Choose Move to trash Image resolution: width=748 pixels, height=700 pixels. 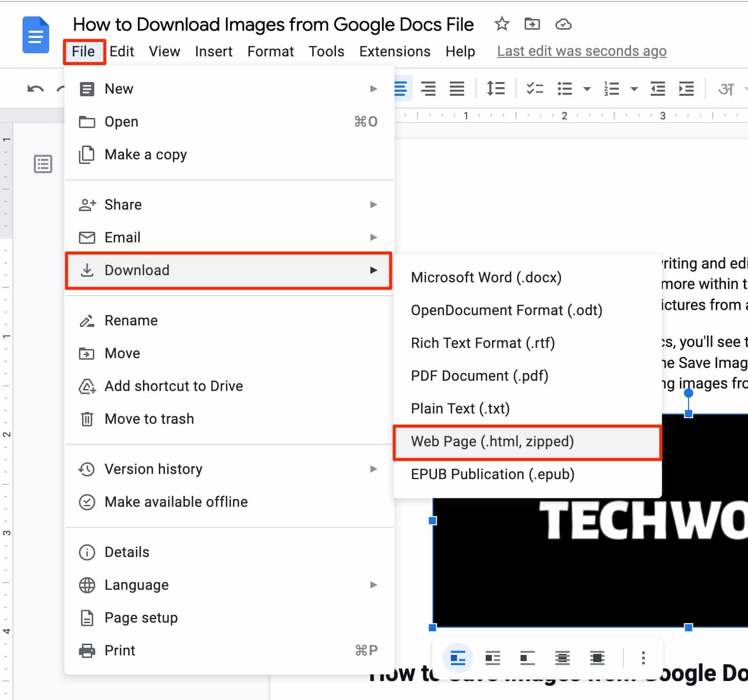[x=229, y=419]
